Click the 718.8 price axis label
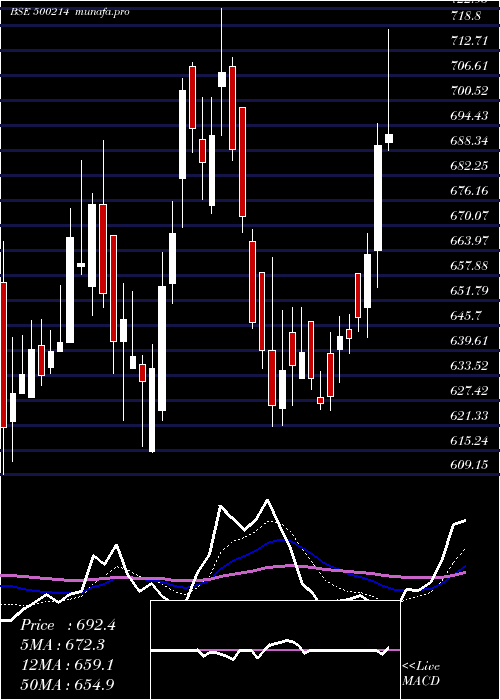This screenshot has height=700, width=500. [x=465, y=16]
